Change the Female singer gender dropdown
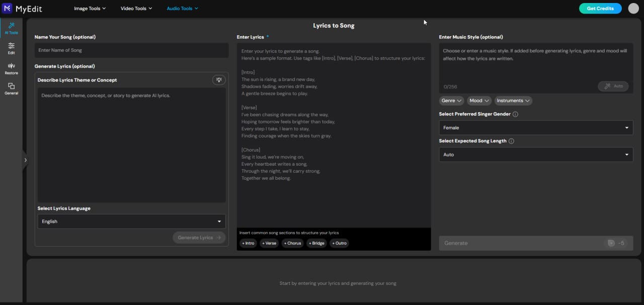The image size is (644, 305). (535, 127)
